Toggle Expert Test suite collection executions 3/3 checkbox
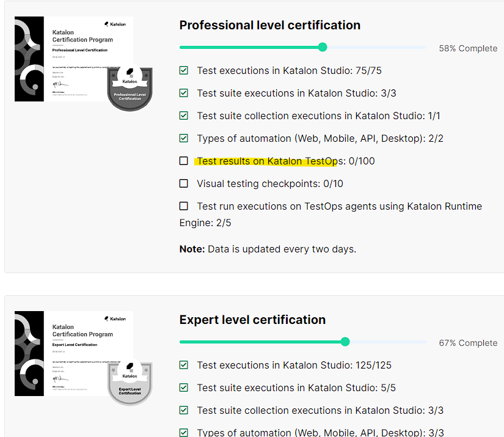The image size is (504, 437). point(183,410)
